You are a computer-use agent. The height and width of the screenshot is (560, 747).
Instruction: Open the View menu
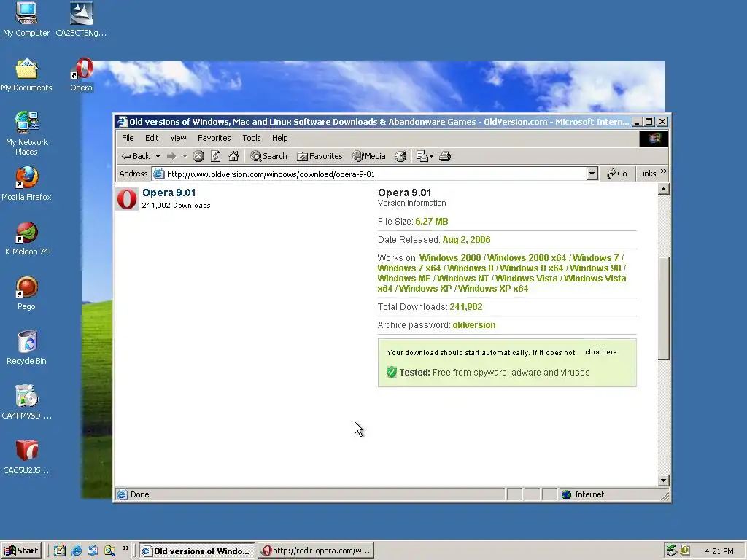pos(178,138)
